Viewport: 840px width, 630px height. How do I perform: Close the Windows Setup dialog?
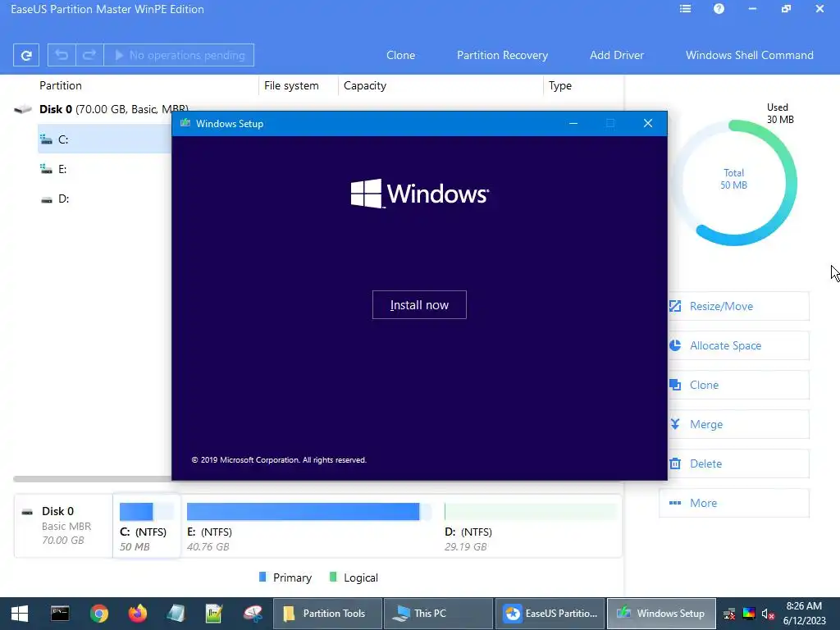(648, 124)
